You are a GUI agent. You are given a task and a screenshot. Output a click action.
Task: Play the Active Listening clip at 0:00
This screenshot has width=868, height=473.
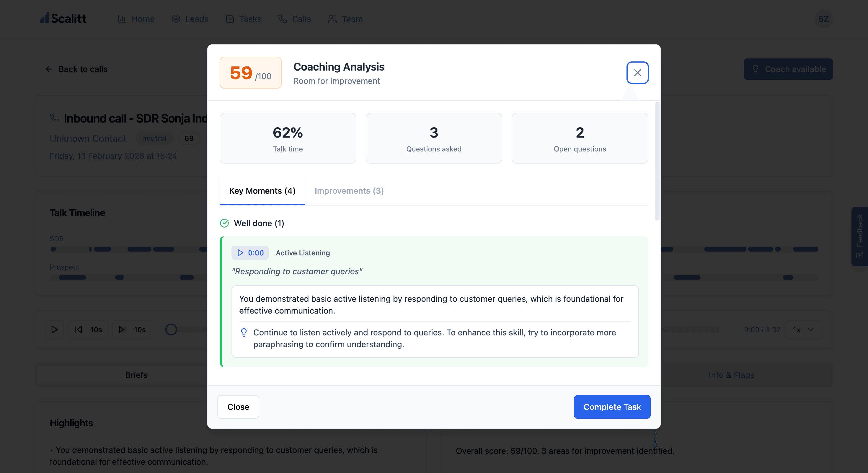(250, 253)
